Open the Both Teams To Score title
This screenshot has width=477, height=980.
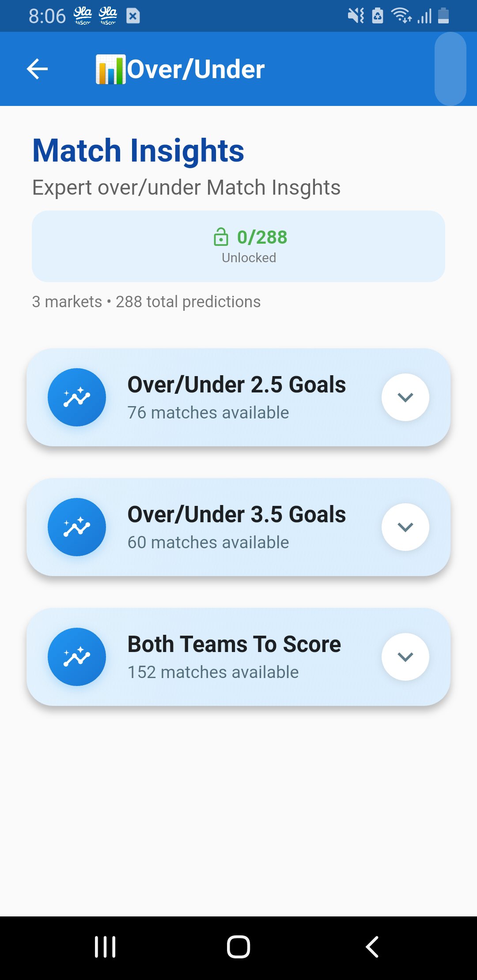(234, 644)
